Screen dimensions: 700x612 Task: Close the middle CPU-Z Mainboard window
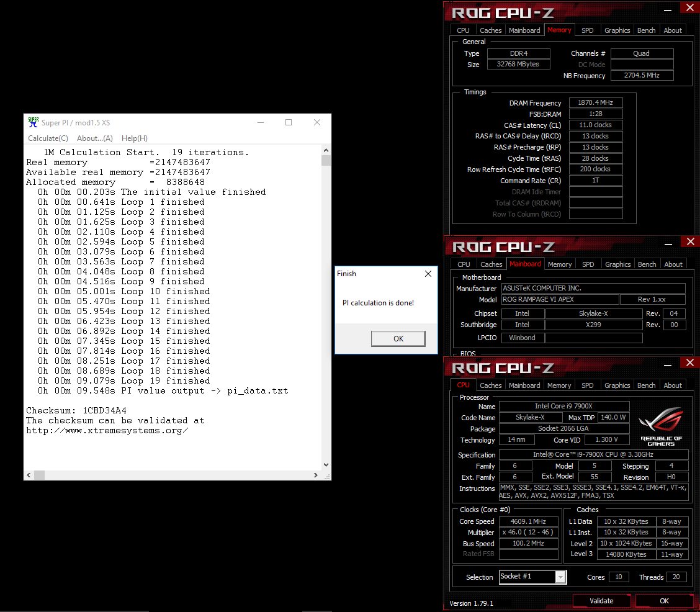(690, 241)
